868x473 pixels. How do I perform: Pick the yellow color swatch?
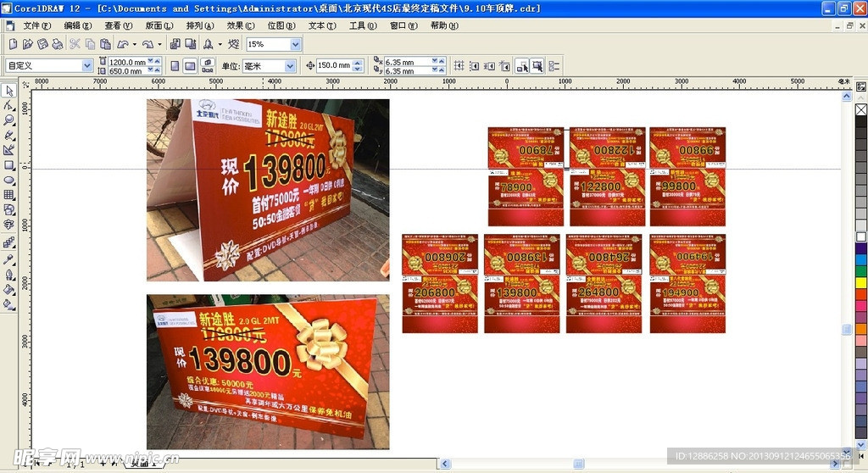click(x=861, y=282)
